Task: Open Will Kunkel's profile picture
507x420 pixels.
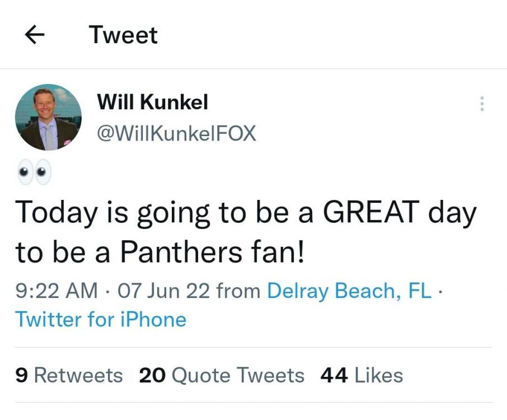Action: tap(48, 117)
